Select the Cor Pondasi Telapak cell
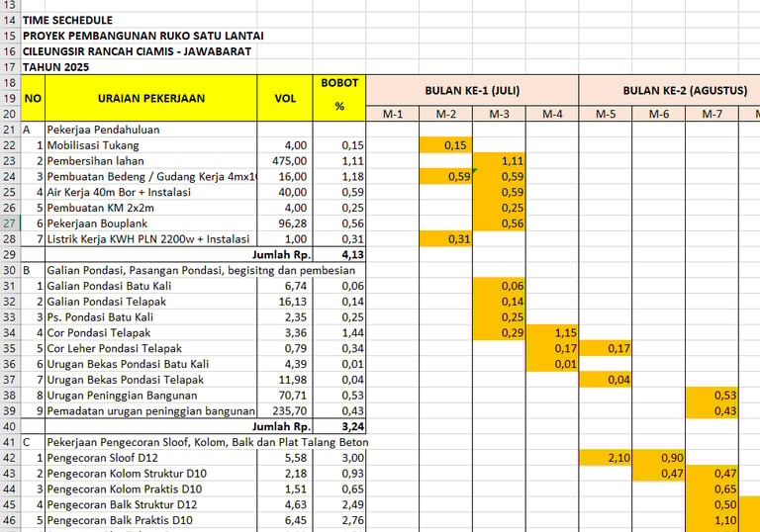This screenshot has height=532, width=760. pyautogui.click(x=151, y=333)
